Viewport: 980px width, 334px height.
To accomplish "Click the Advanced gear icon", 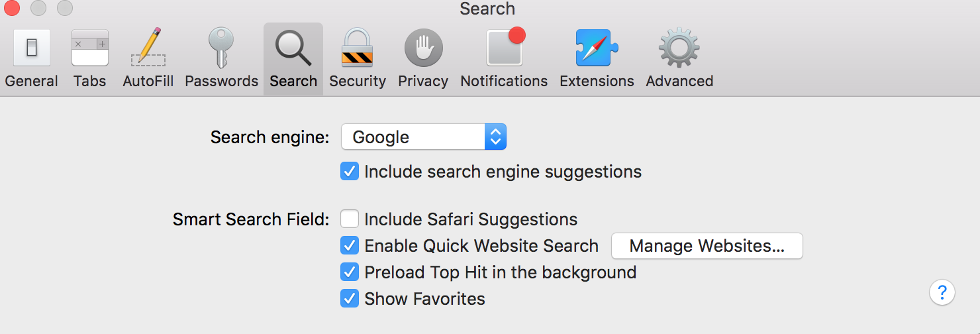I will tap(679, 48).
